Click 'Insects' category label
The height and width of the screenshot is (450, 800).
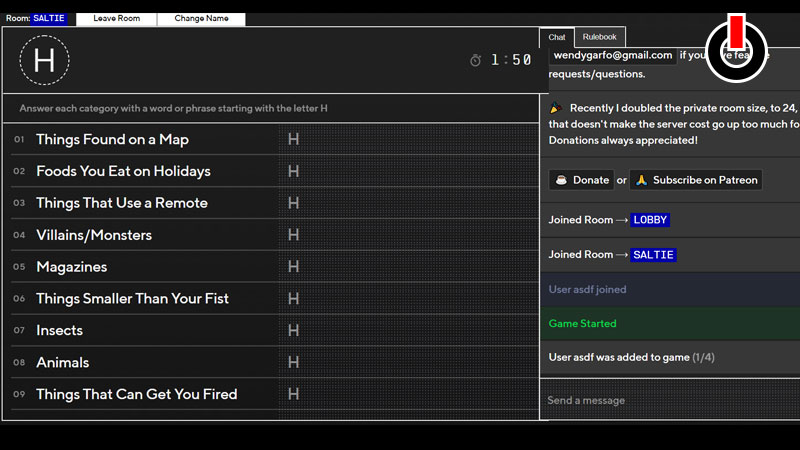[x=59, y=330]
